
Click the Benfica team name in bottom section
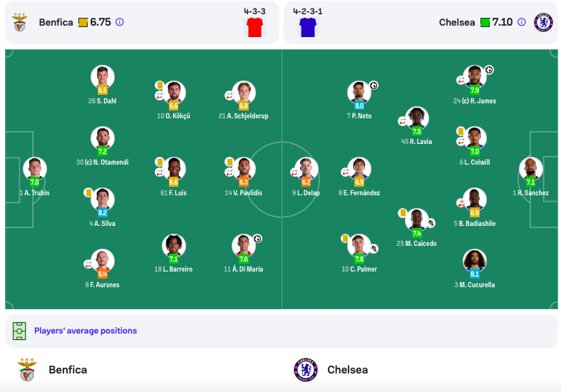click(x=68, y=370)
